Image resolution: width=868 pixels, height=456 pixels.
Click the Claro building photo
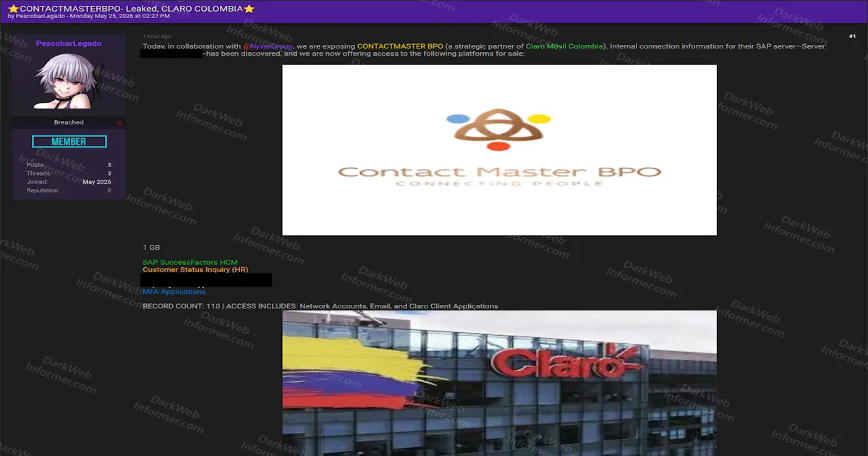[x=499, y=383]
